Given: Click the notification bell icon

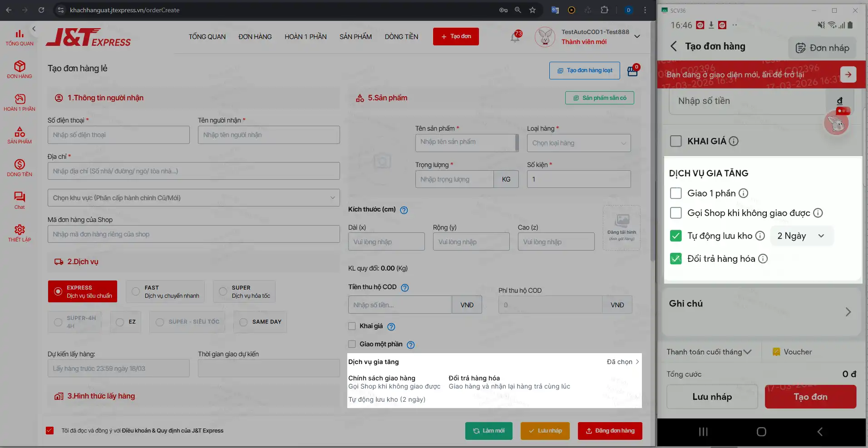Looking at the screenshot, I should [515, 37].
